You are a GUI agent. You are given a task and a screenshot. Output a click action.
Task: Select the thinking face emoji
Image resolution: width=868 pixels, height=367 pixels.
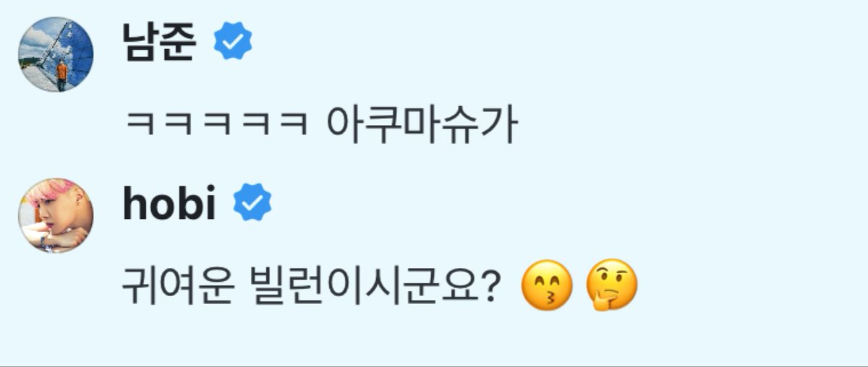[x=612, y=286]
